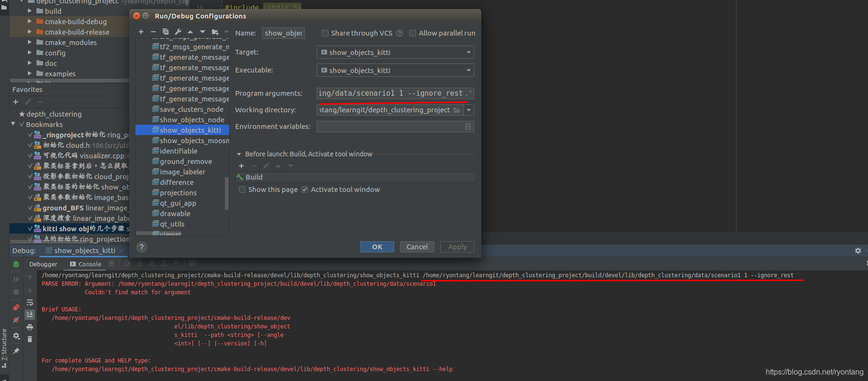
Task: Toggle soft-wrap in the console
Action: [30, 302]
